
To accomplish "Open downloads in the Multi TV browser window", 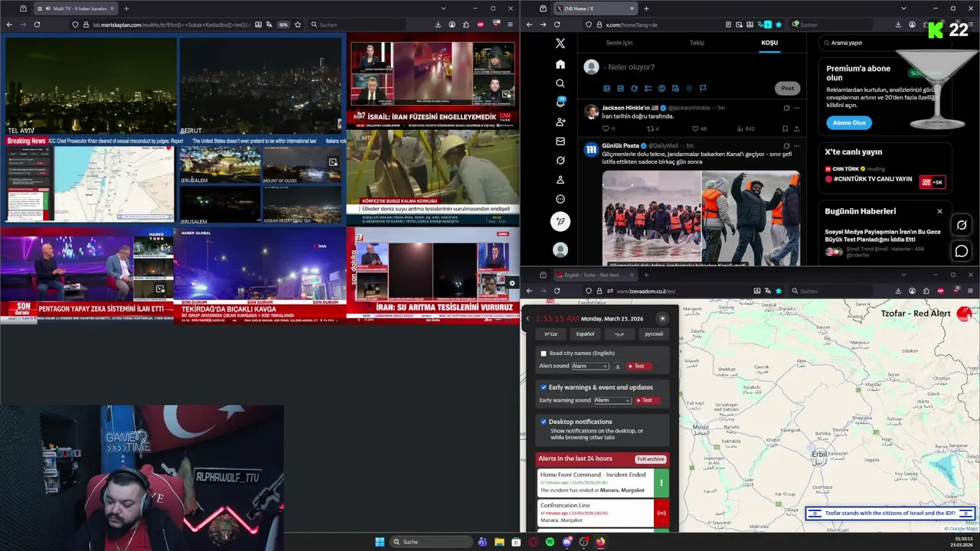I will [x=438, y=24].
